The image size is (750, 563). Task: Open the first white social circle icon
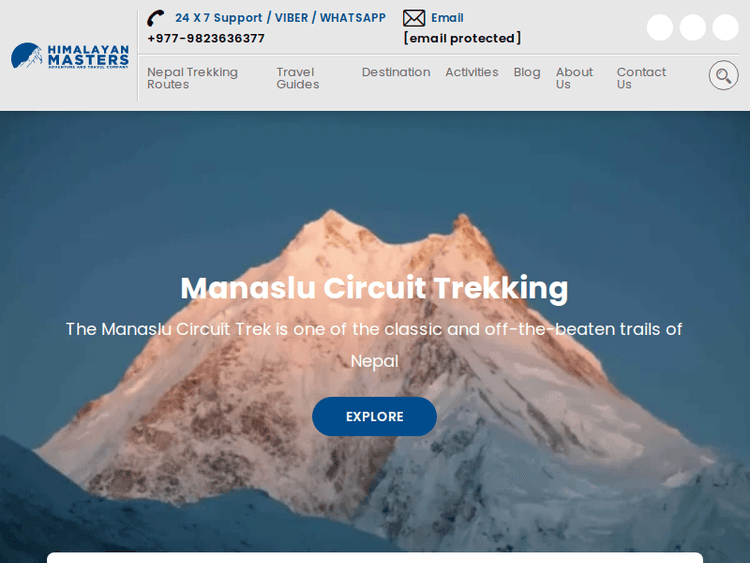(660, 27)
